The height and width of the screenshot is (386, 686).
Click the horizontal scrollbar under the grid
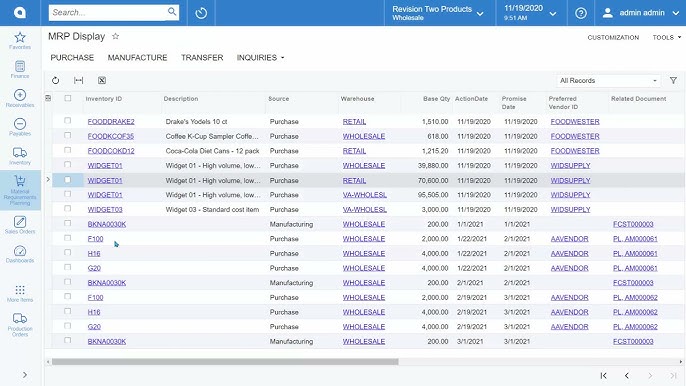tap(225, 362)
